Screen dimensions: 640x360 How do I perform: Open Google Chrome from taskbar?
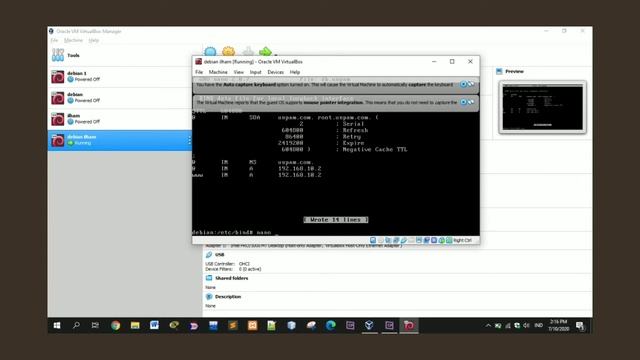(x=116, y=325)
